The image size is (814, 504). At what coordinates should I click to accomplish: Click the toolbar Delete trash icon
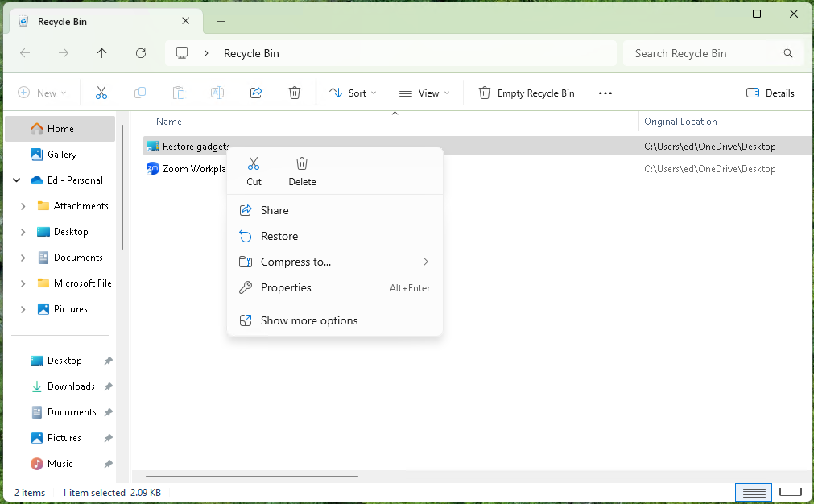[295, 93]
